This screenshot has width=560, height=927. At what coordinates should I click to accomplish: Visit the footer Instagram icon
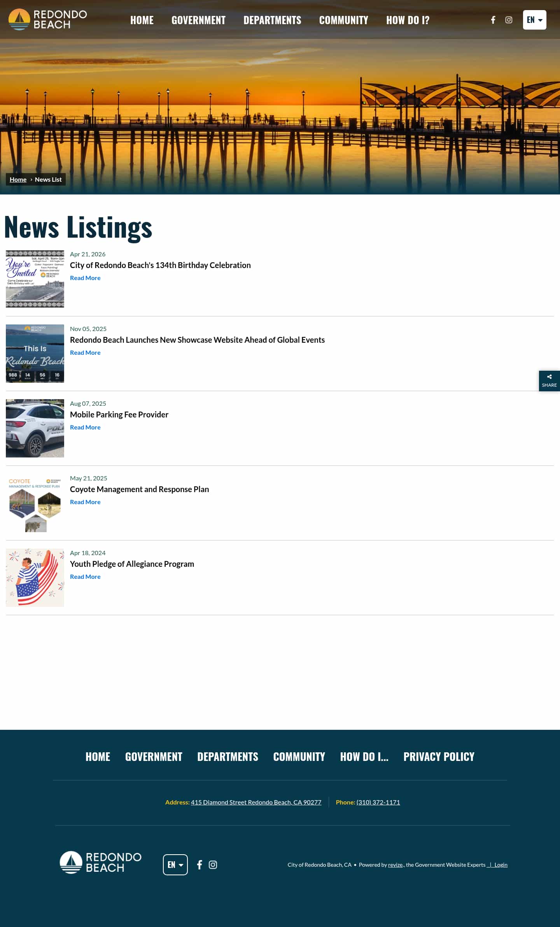[213, 865]
